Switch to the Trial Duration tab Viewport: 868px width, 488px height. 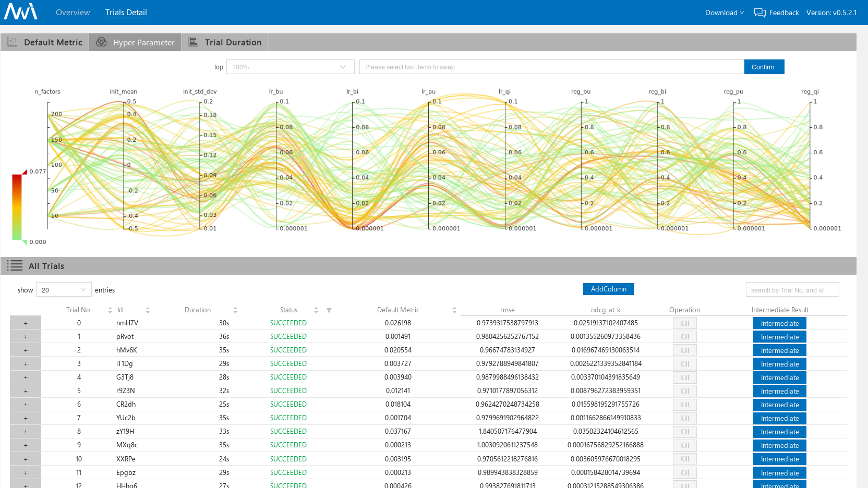pos(225,42)
